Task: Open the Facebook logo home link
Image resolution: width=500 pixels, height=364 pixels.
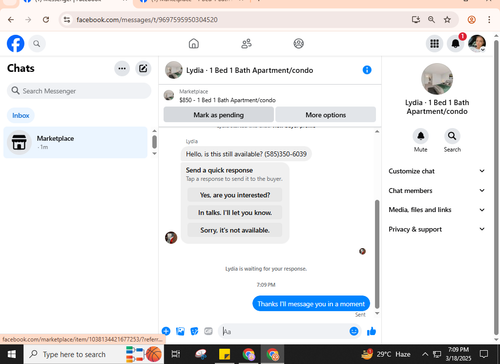Action: click(x=15, y=43)
